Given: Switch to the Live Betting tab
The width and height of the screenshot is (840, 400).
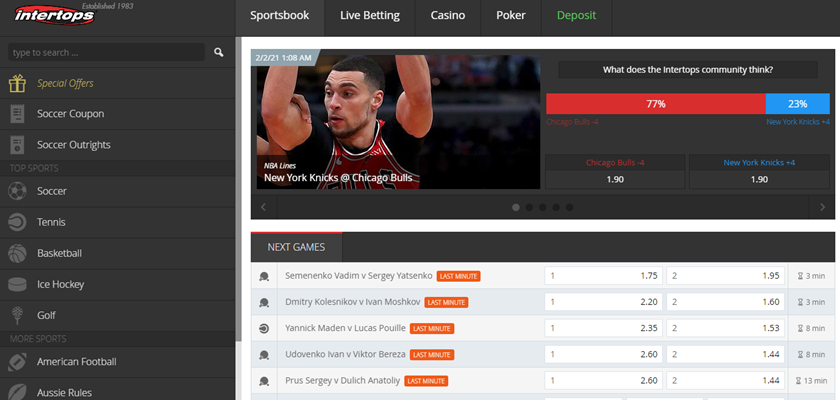Looking at the screenshot, I should (x=370, y=16).
